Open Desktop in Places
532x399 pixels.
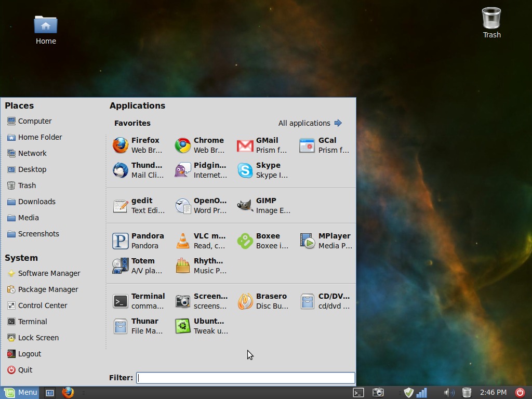point(27,169)
